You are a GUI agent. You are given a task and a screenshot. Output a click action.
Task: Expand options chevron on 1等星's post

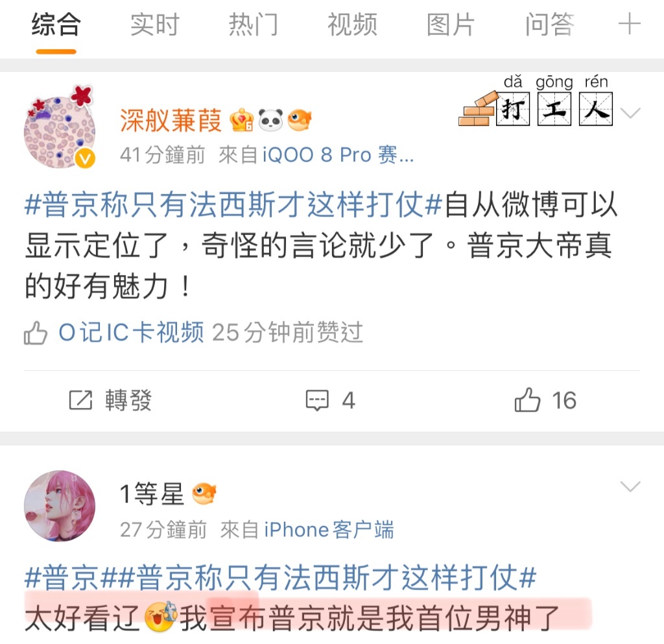(630, 486)
